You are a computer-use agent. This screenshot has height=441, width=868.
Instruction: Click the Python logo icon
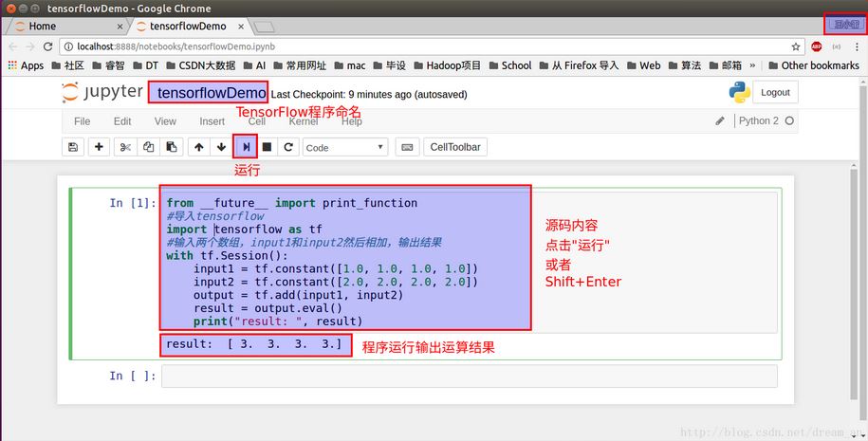click(740, 92)
